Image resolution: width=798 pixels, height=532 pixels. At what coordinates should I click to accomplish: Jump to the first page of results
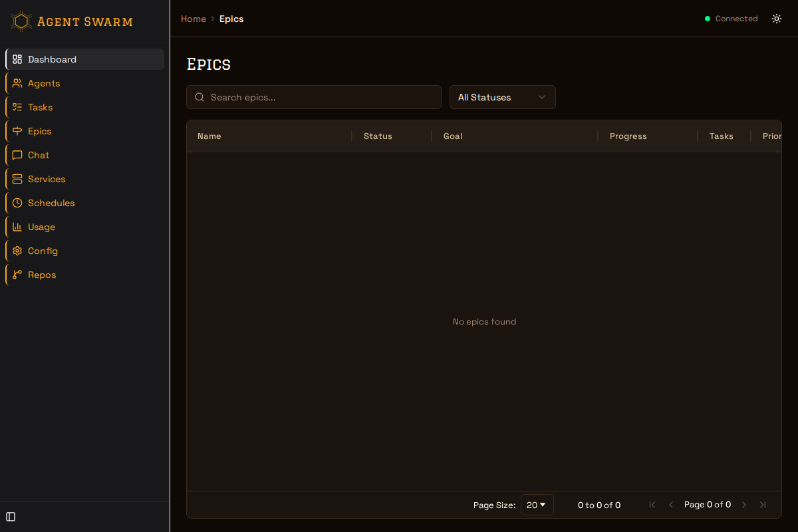[x=652, y=505]
